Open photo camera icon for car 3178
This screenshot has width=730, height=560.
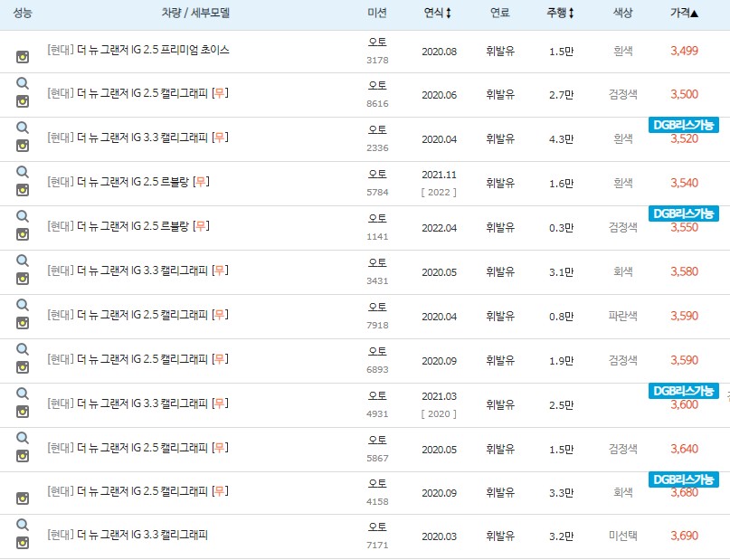pyautogui.click(x=23, y=57)
